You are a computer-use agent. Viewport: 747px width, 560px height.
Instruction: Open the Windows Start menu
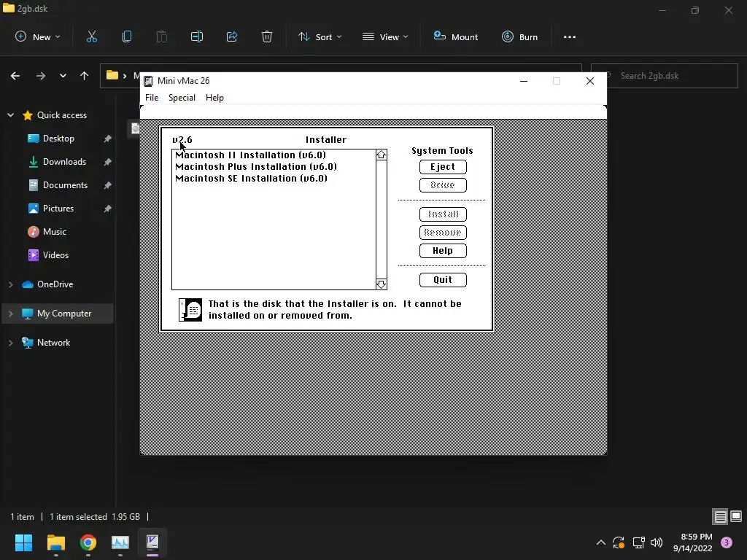coord(23,542)
